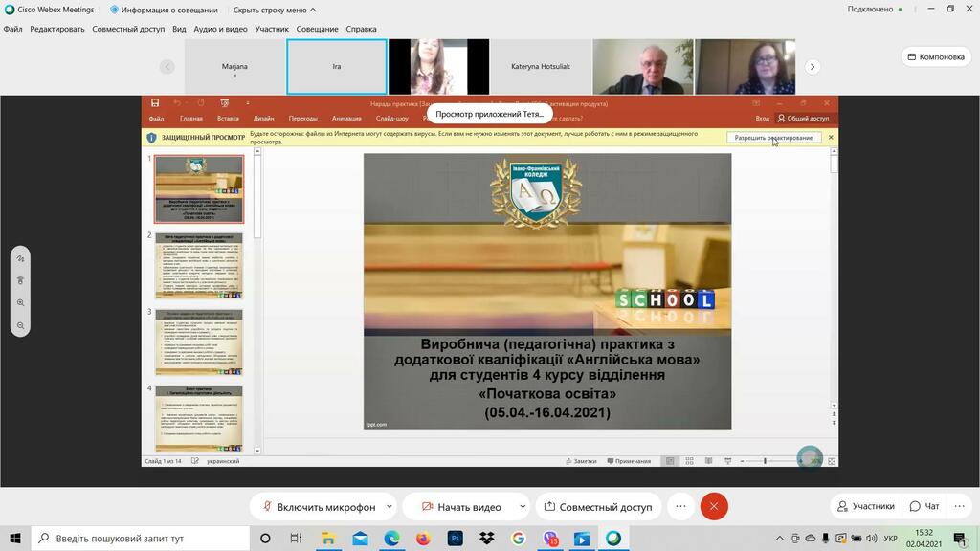The width and height of the screenshot is (980, 551).
Task: Switch to normal view icon
Action: click(x=670, y=461)
